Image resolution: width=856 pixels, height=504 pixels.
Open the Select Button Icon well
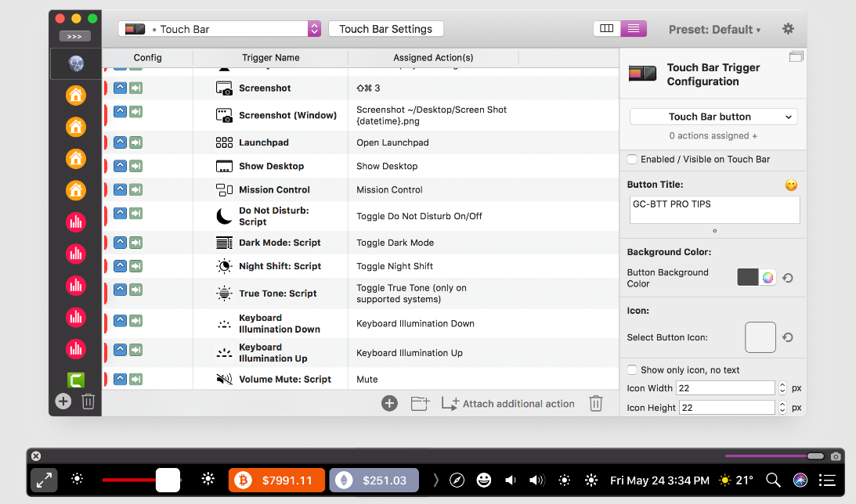[x=760, y=337]
